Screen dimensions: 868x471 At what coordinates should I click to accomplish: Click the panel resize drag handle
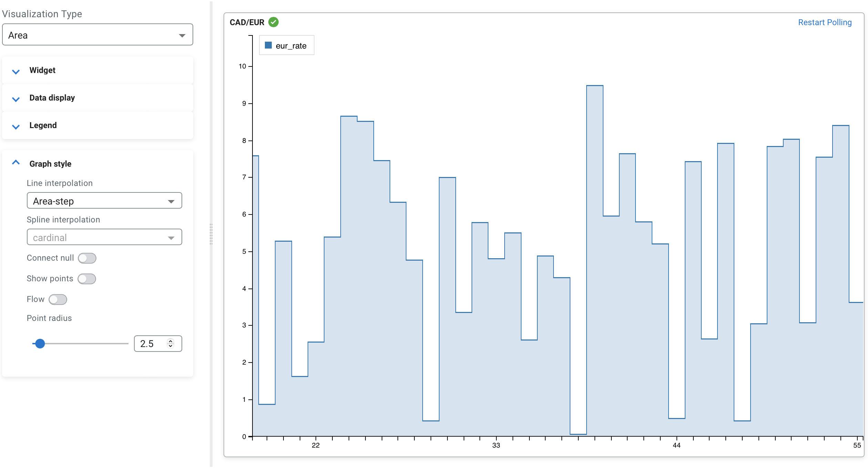[x=211, y=234]
